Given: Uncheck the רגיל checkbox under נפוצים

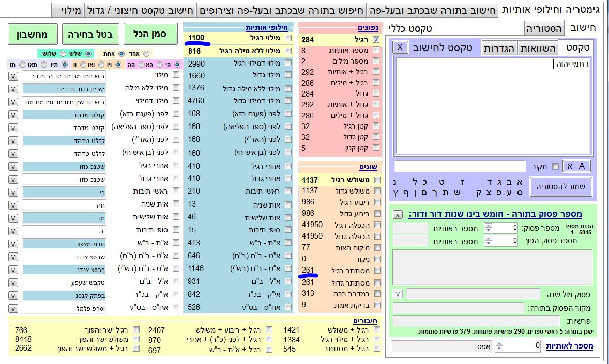Looking at the screenshot, I should pos(376,39).
